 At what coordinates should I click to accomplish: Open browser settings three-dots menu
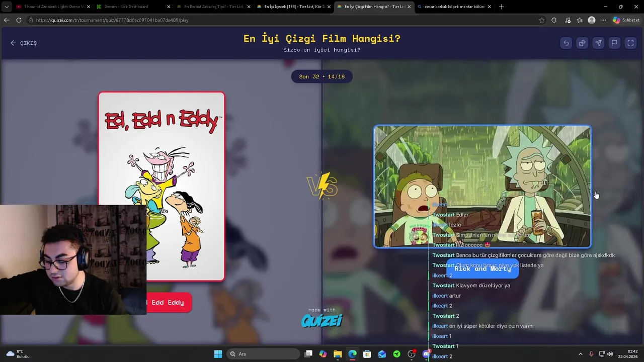604,20
